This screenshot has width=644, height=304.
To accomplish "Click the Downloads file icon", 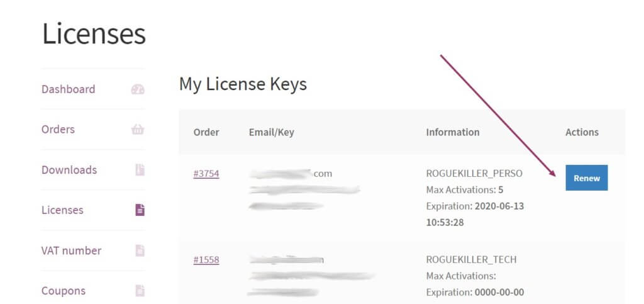I will (x=139, y=170).
